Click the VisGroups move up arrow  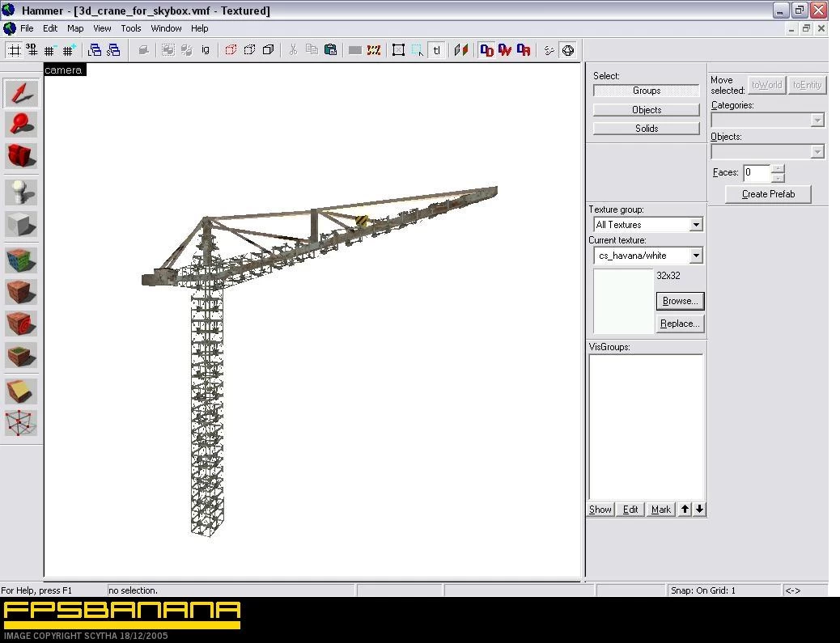click(685, 510)
